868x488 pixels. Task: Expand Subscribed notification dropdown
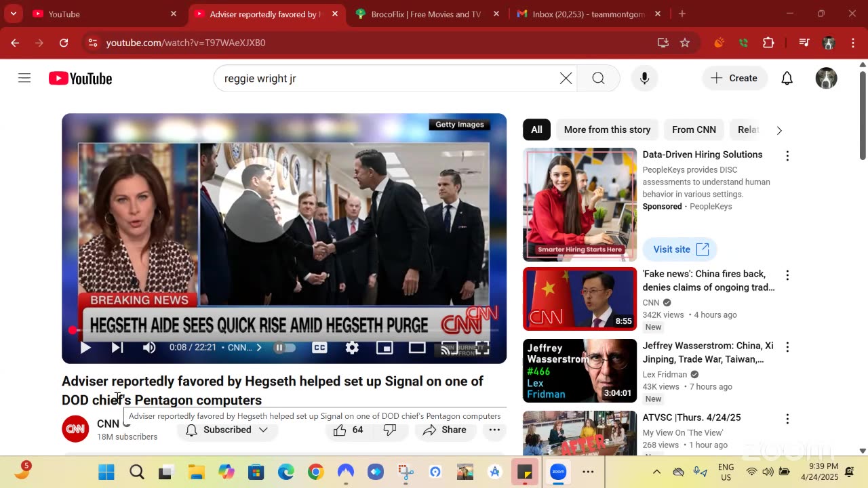(226, 430)
